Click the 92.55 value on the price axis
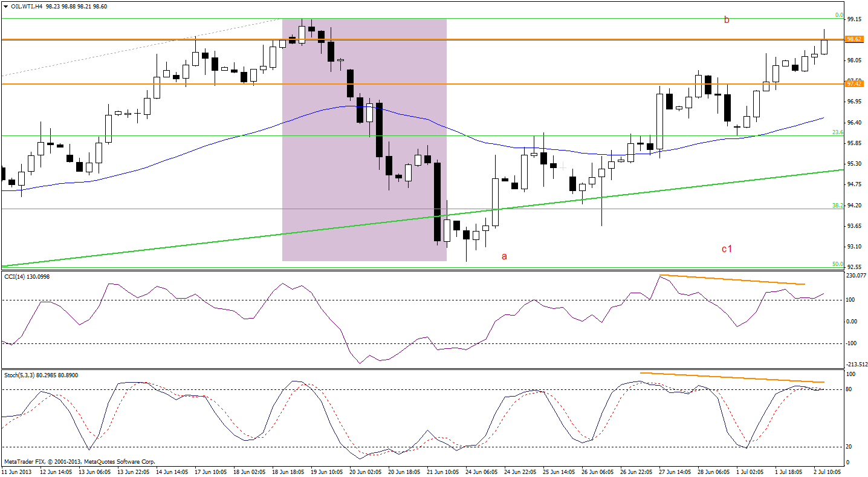Viewport: 868px width, 477px height. click(x=854, y=267)
